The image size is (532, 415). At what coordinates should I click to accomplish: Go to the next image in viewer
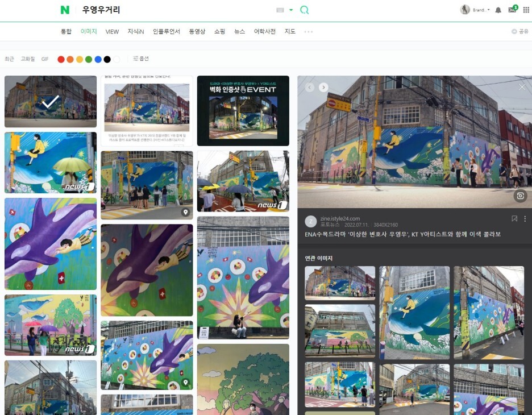[323, 87]
